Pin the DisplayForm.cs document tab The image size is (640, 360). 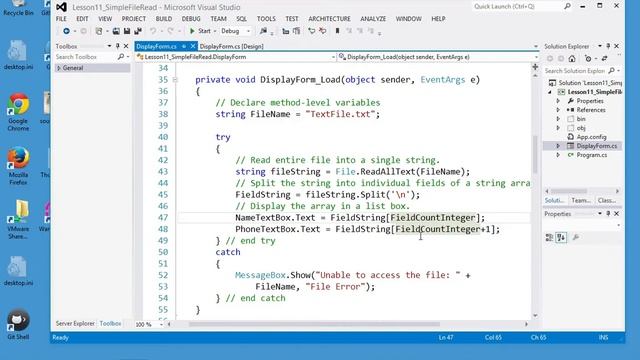184,46
